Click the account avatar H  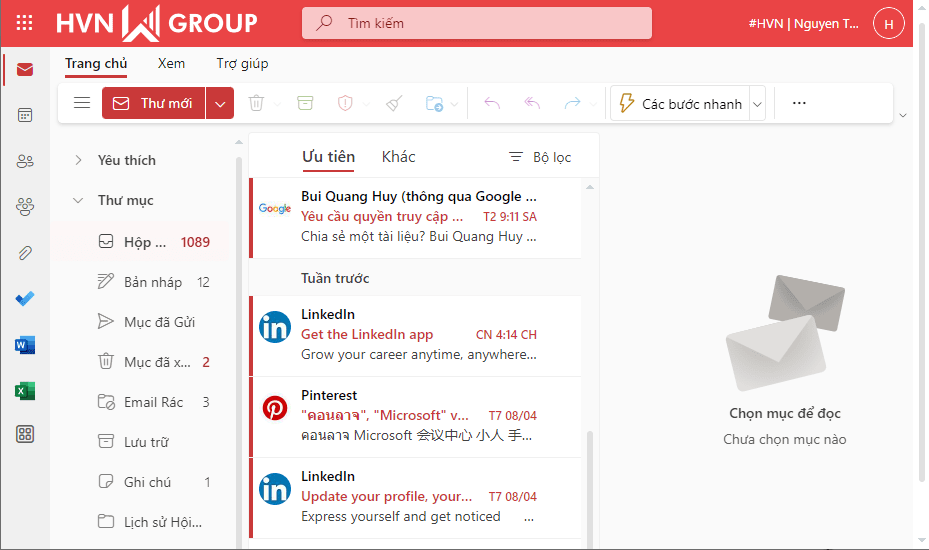(x=889, y=24)
